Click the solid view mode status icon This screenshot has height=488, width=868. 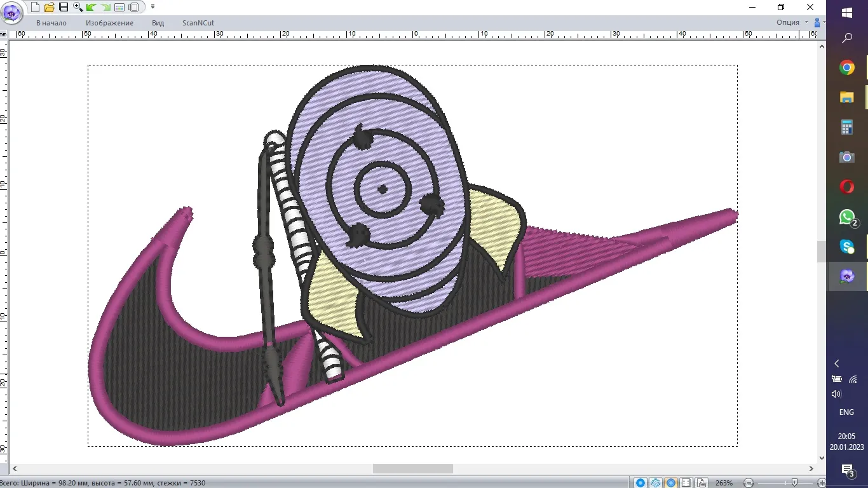tap(641, 483)
